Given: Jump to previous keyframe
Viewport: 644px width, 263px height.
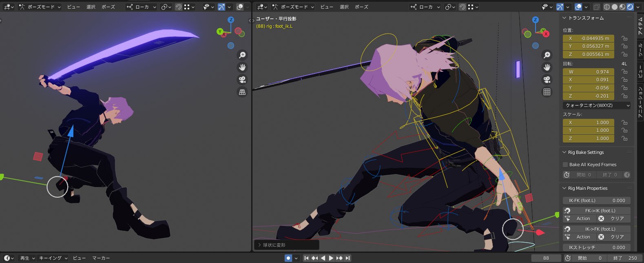Looking at the screenshot, I should point(315,258).
